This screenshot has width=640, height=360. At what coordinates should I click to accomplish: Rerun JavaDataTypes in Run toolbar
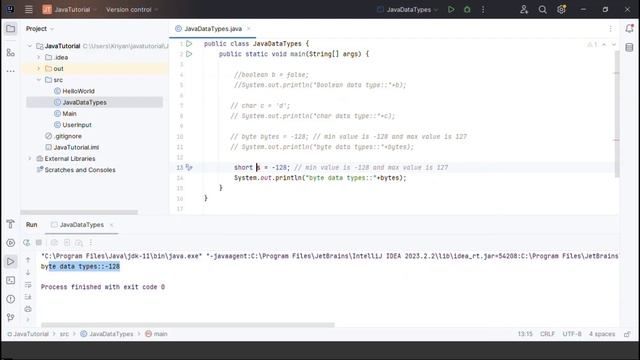point(27,243)
